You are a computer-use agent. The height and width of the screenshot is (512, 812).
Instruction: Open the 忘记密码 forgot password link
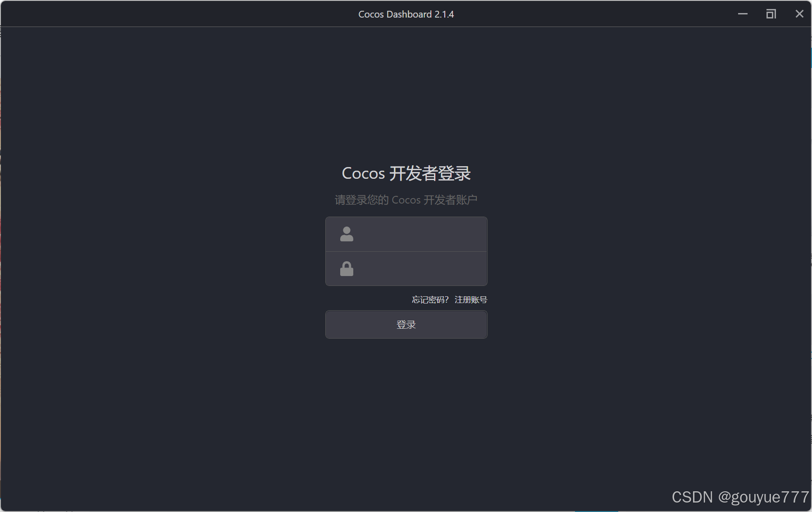429,299
